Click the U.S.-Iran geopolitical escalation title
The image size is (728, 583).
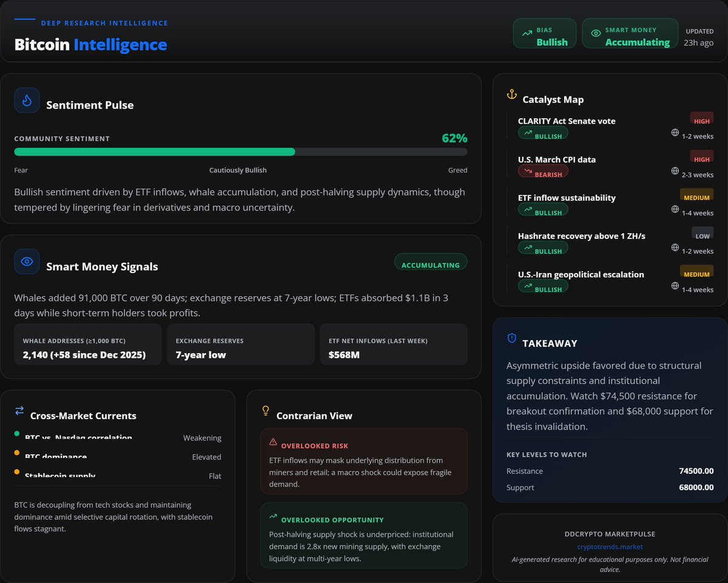(x=581, y=274)
